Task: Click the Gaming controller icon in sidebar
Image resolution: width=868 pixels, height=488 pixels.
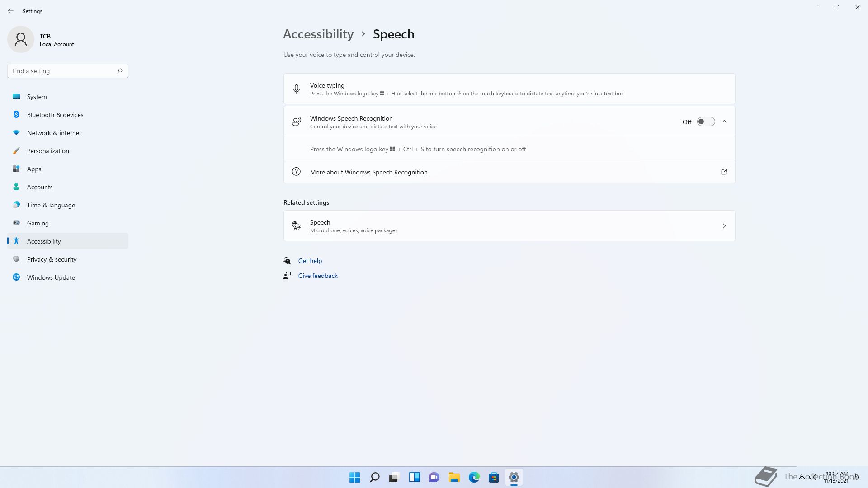Action: 16,223
